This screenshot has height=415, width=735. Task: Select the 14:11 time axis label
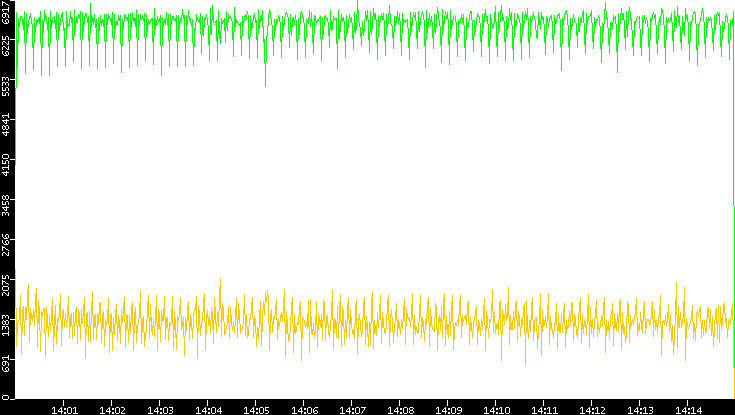[x=545, y=410]
